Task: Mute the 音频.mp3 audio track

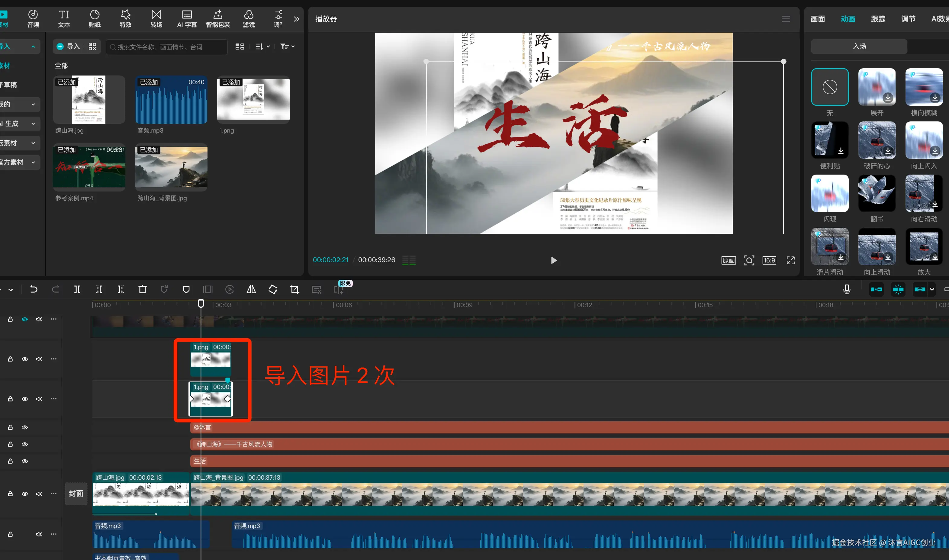Action: pos(39,534)
